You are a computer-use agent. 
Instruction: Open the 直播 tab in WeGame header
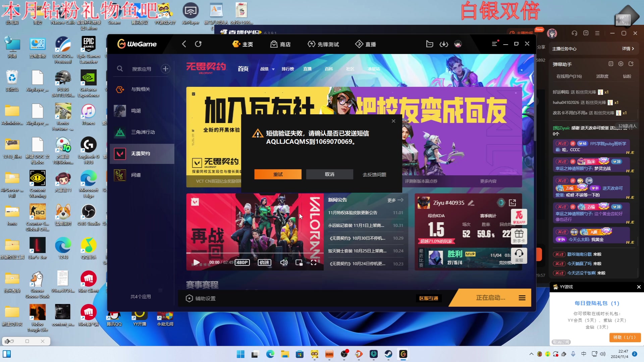[366, 44]
